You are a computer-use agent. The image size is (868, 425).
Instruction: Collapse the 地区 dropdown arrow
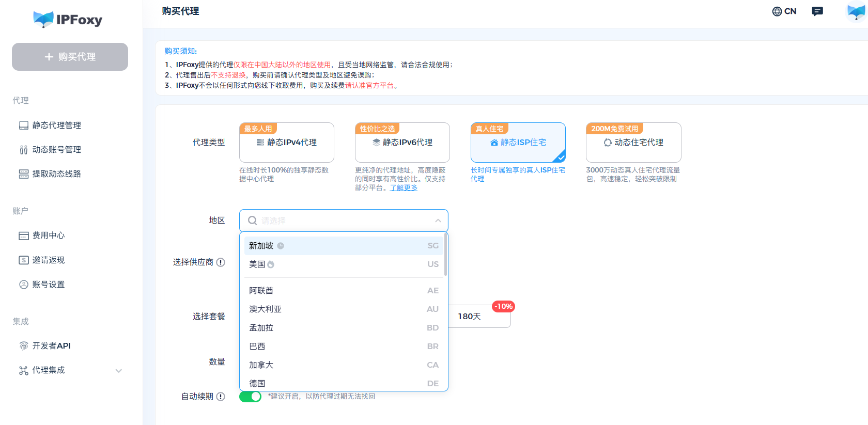(438, 221)
